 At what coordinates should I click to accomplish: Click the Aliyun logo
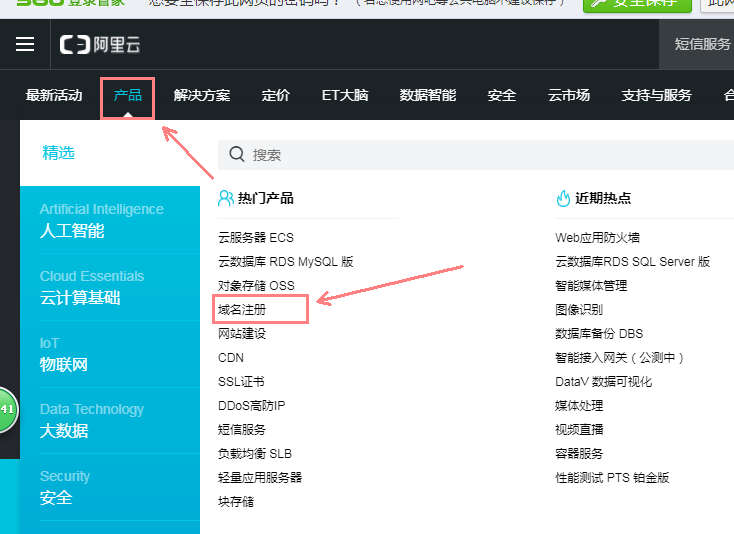[x=100, y=45]
